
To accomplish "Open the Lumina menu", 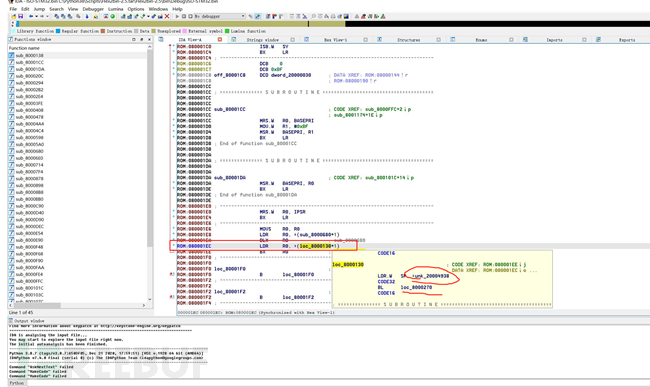I will tap(116, 9).
